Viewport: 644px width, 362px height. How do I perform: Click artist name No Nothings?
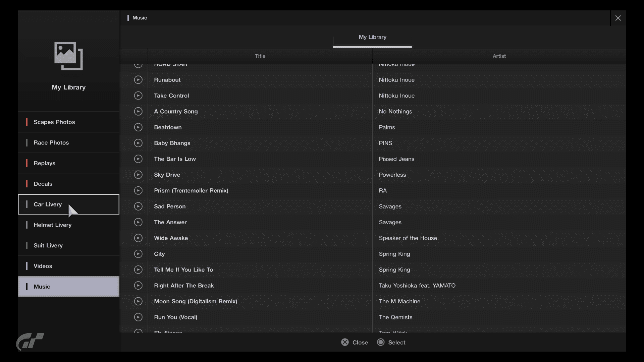395,111
